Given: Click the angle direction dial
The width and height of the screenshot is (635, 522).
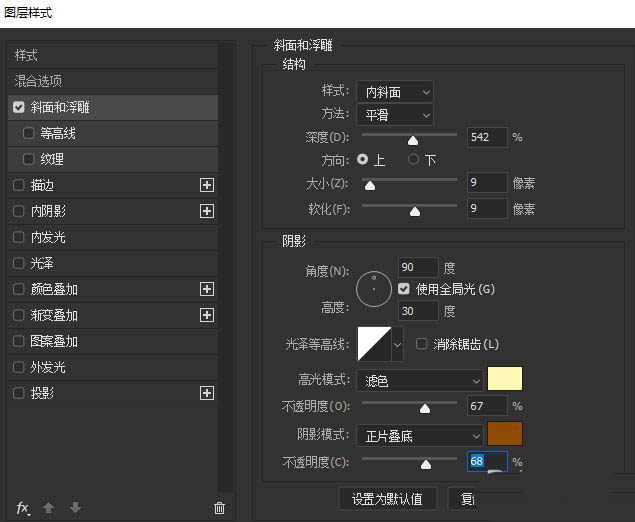Looking at the screenshot, I should (x=374, y=289).
